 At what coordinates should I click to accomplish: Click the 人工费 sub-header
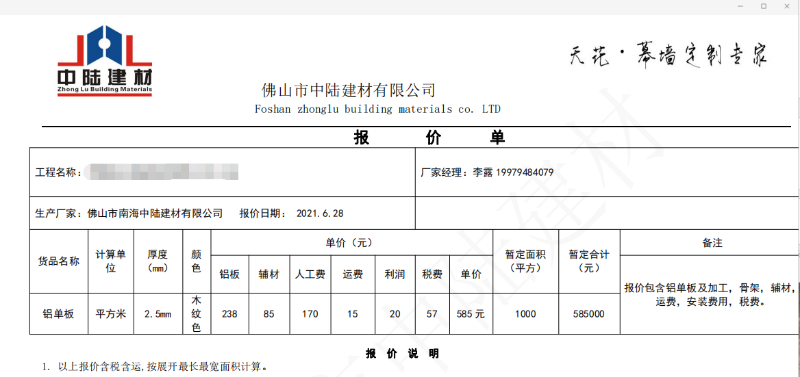point(310,274)
